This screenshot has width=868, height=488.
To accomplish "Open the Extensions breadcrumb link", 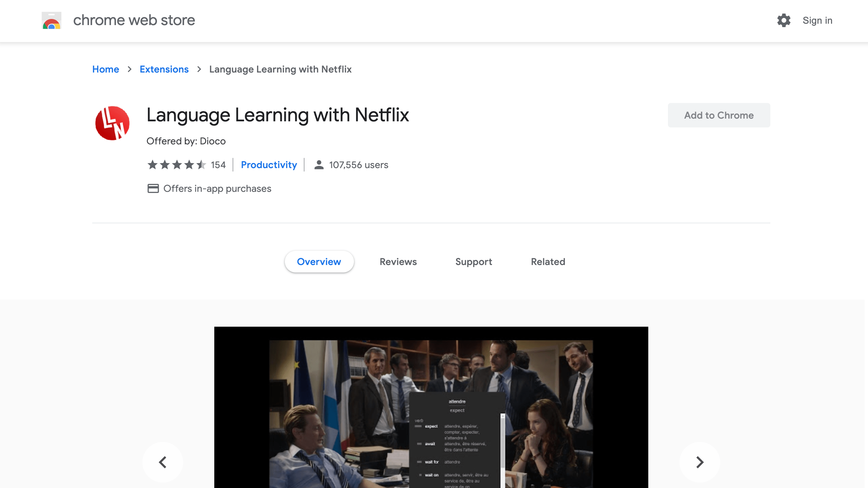I will (164, 69).
